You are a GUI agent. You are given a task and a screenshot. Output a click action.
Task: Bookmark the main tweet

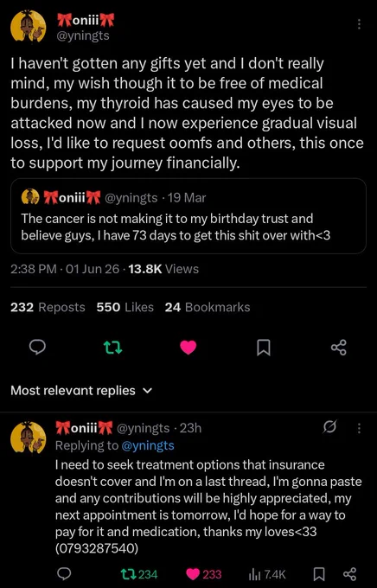pyautogui.click(x=264, y=348)
